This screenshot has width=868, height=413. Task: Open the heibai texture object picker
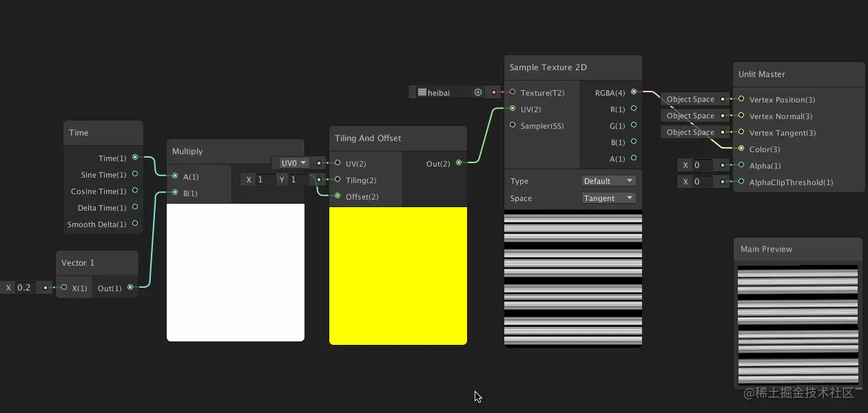point(478,92)
